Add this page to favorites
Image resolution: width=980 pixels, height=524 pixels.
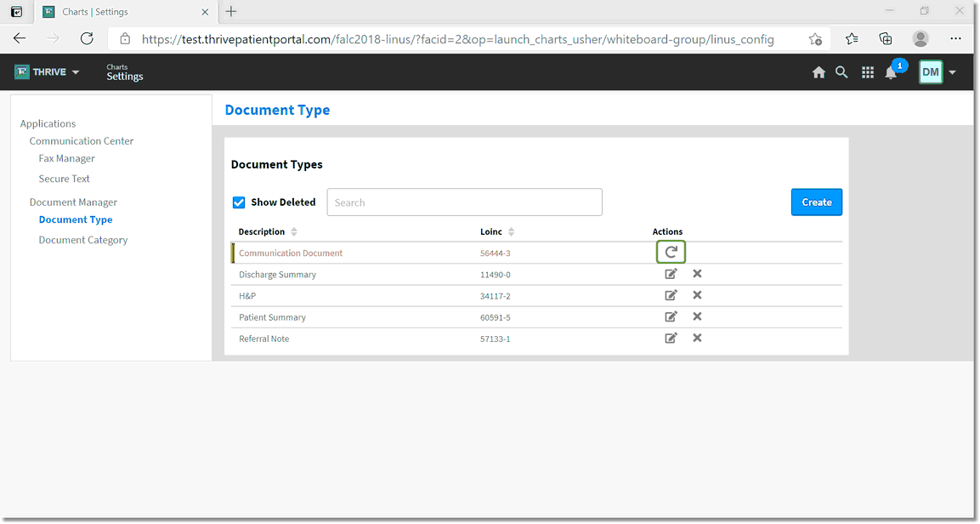815,39
